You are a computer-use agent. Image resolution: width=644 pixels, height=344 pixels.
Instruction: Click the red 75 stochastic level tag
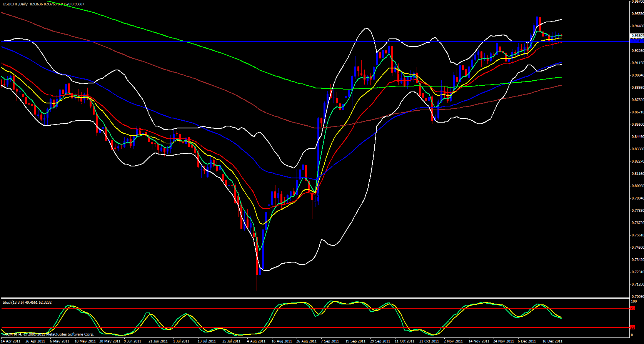pyautogui.click(x=632, y=308)
